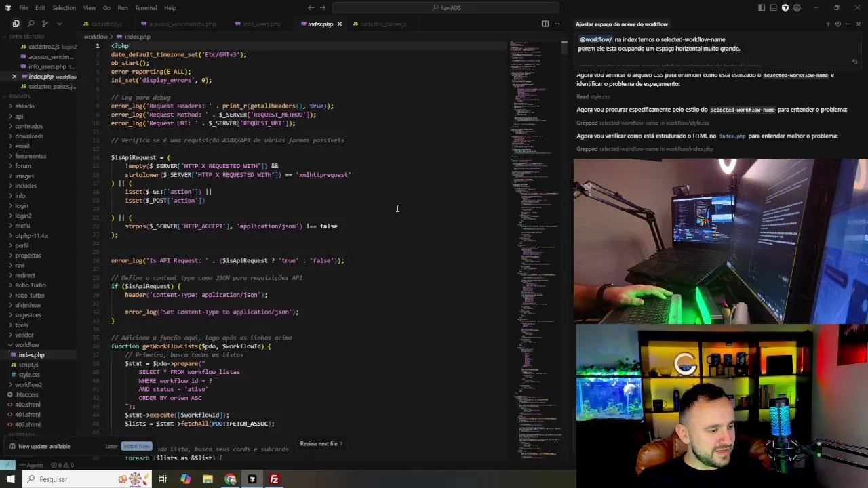Open the Explorer view icon
The width and height of the screenshot is (868, 488).
(x=16, y=24)
